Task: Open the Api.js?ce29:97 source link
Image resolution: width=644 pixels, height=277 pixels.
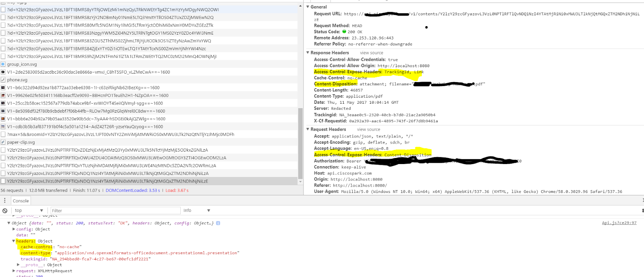Action: click(x=619, y=223)
